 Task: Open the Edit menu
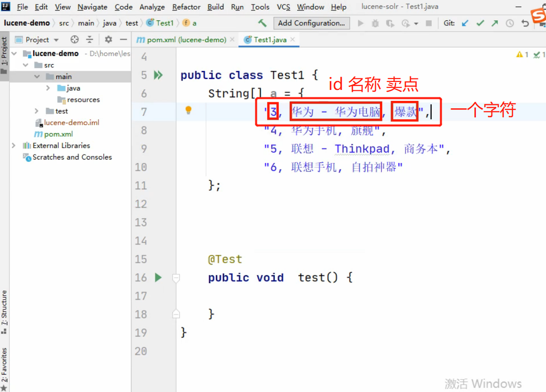(x=41, y=7)
